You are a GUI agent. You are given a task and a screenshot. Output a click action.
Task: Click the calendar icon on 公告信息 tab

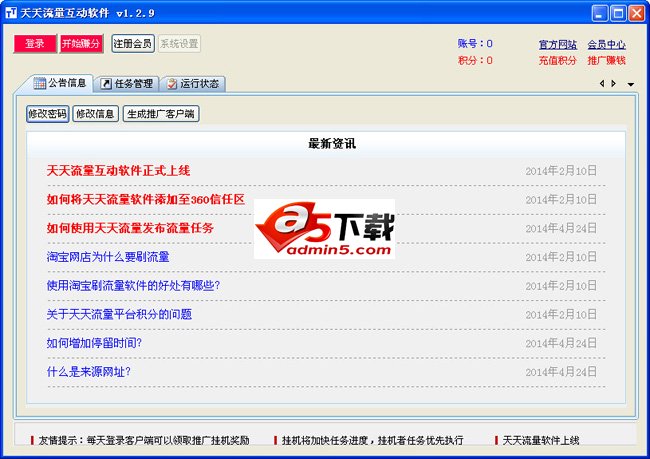(x=40, y=83)
